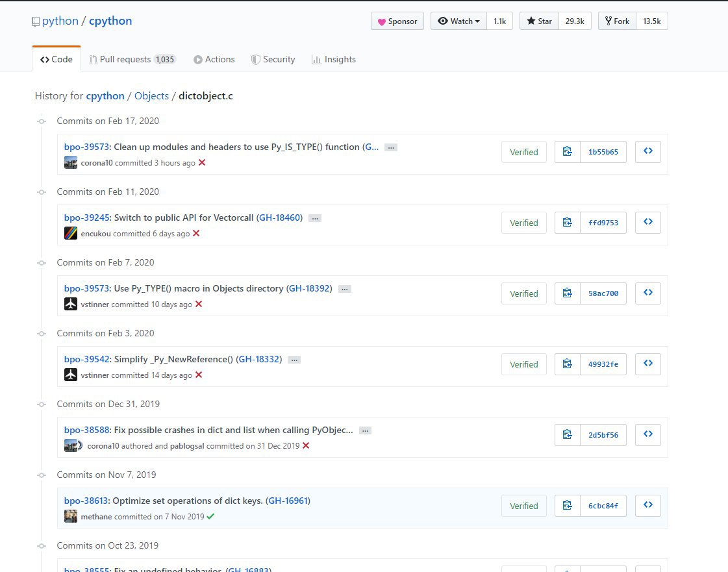The image size is (728, 572).
Task: Open the Pull requests tab
Action: [x=132, y=60]
